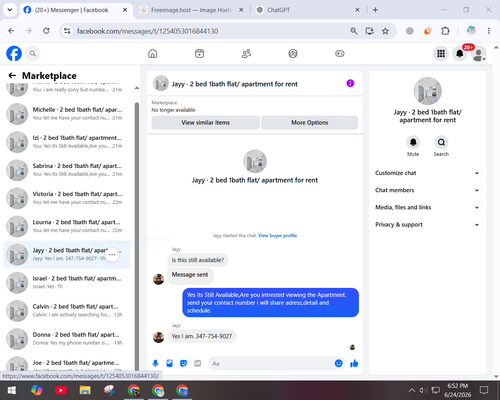This screenshot has height=400, width=500.
Task: Open account profile avatar menu
Action: (479, 54)
